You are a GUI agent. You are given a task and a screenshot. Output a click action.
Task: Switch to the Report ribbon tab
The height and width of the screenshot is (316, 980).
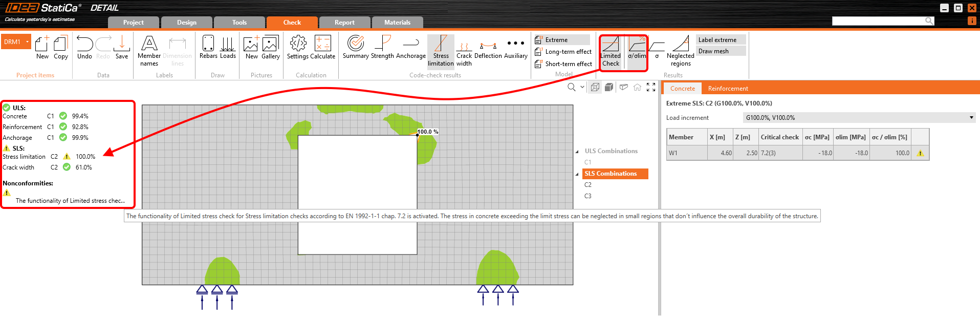pyautogui.click(x=344, y=23)
